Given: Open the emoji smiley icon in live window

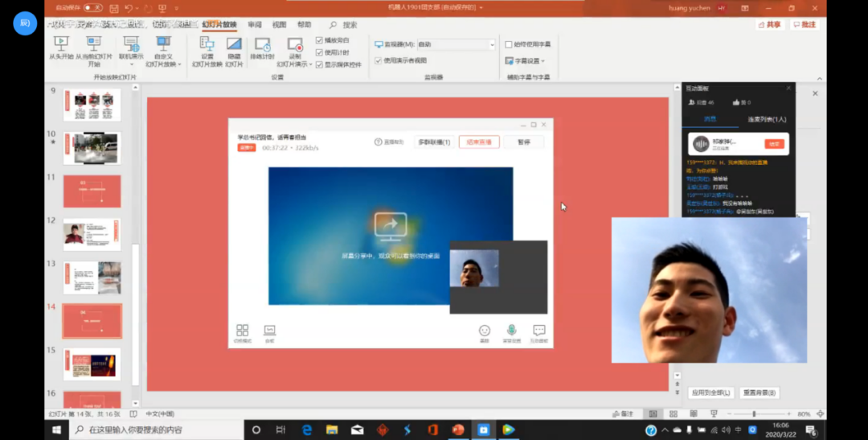Looking at the screenshot, I should [485, 331].
